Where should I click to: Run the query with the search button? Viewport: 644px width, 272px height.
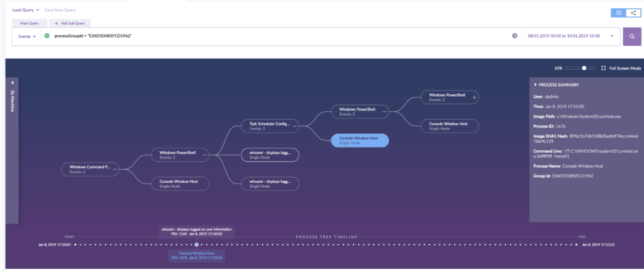pyautogui.click(x=631, y=36)
